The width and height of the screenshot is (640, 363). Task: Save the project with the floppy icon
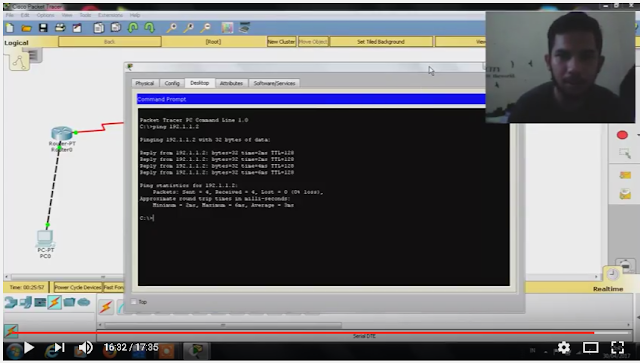(x=43, y=28)
